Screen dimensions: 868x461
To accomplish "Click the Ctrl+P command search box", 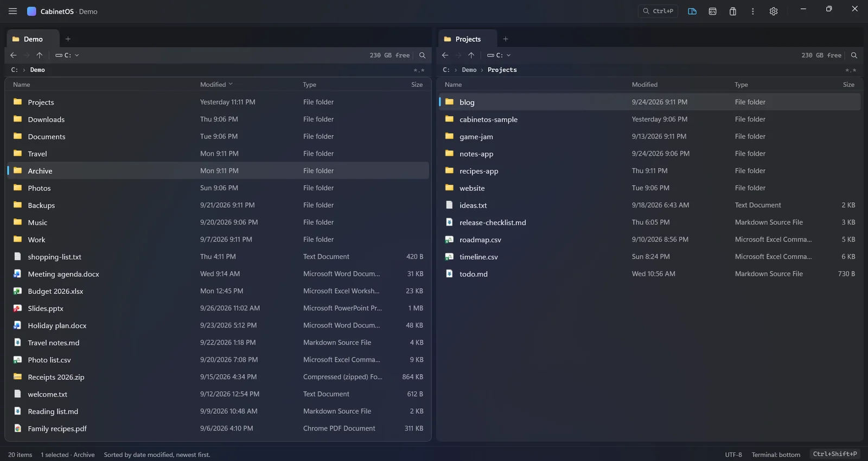I will [658, 11].
